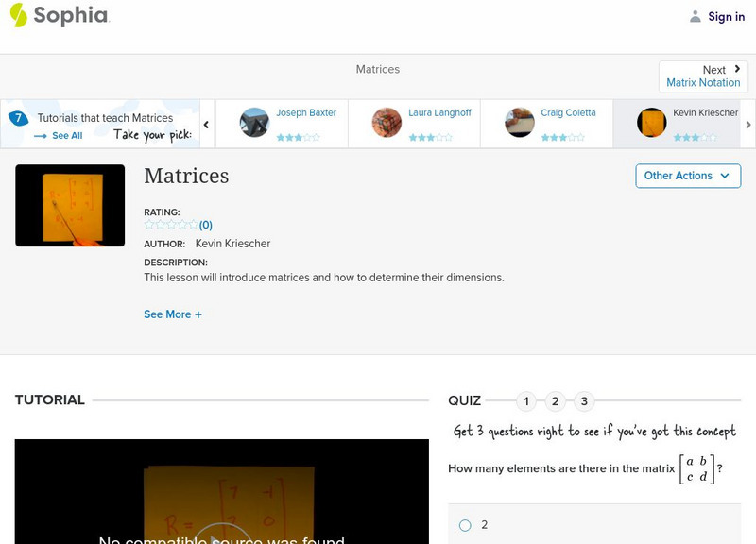
Task: Click the Matrices tutorial title heading
Action: 186,176
